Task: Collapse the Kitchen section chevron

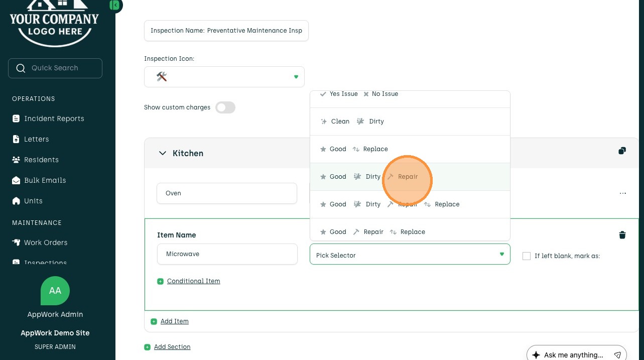Action: click(162, 153)
